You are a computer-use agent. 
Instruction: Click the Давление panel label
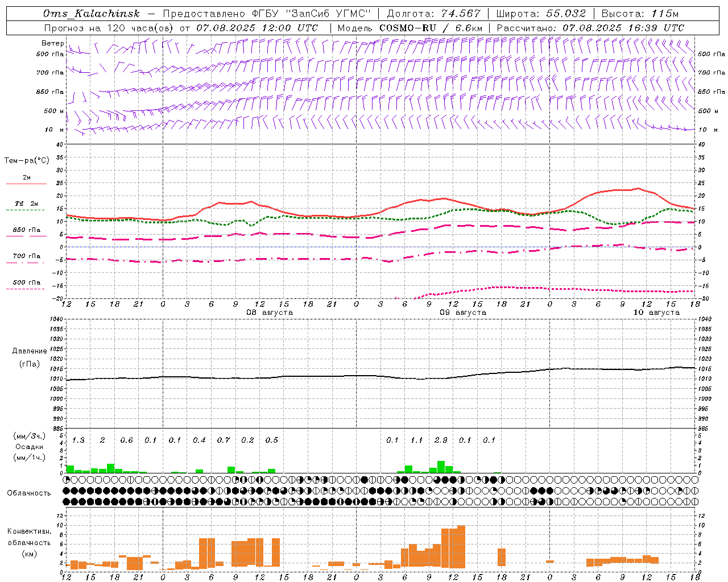point(30,351)
